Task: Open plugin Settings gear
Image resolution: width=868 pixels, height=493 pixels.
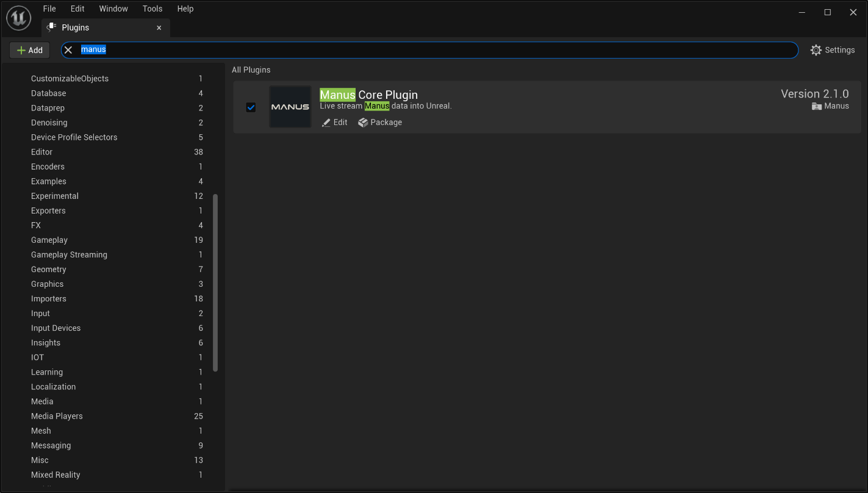Action: click(816, 50)
